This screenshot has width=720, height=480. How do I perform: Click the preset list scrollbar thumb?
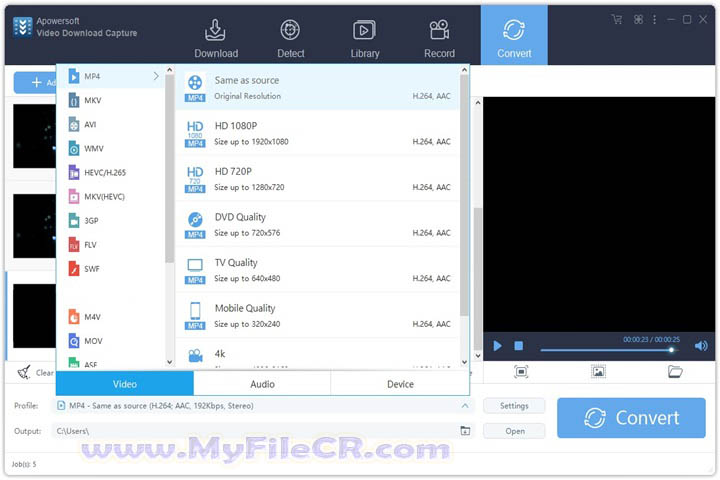[464, 195]
